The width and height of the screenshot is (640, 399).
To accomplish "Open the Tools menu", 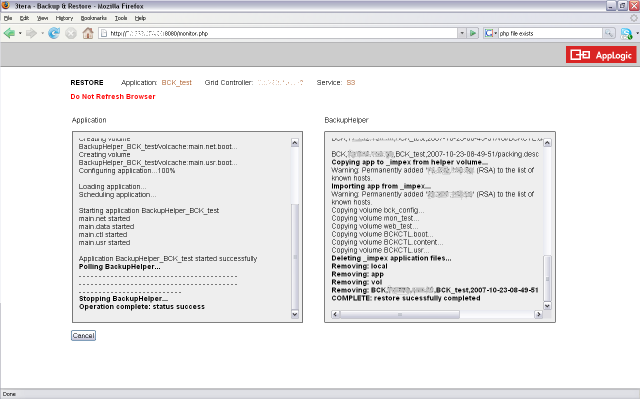I will (121, 18).
